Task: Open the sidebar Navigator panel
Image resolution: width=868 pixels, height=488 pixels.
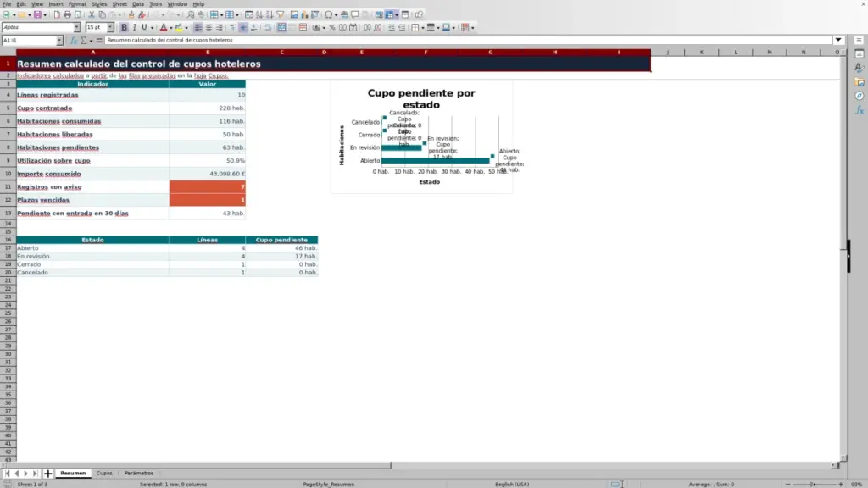Action: pyautogui.click(x=860, y=97)
